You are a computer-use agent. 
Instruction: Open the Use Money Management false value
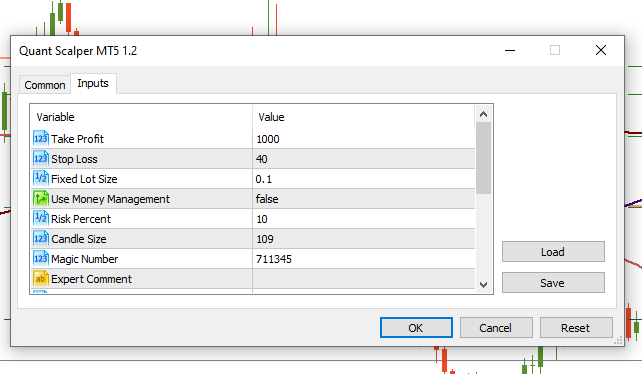tap(364, 199)
